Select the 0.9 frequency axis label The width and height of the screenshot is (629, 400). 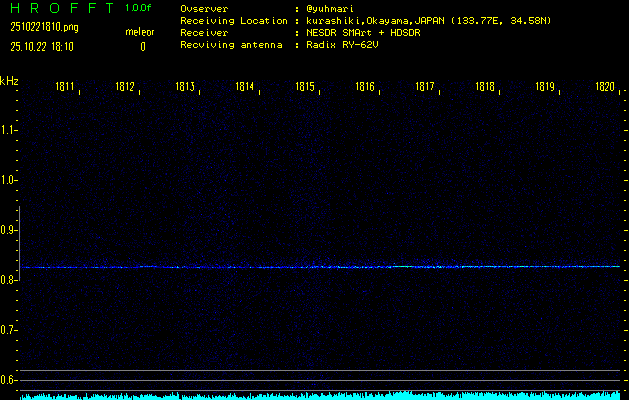tap(9, 230)
